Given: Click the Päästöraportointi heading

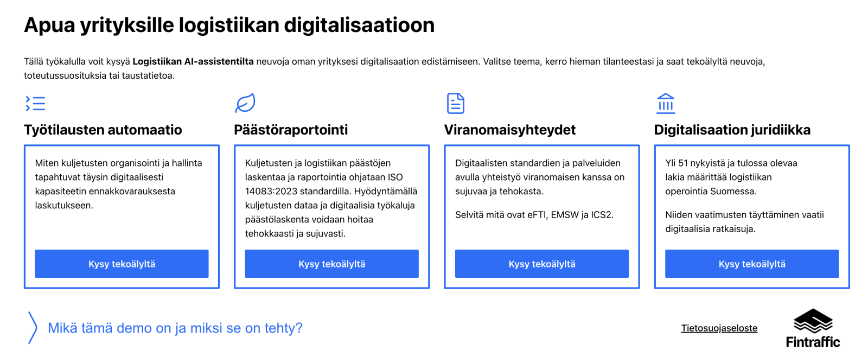Looking at the screenshot, I should [x=291, y=130].
